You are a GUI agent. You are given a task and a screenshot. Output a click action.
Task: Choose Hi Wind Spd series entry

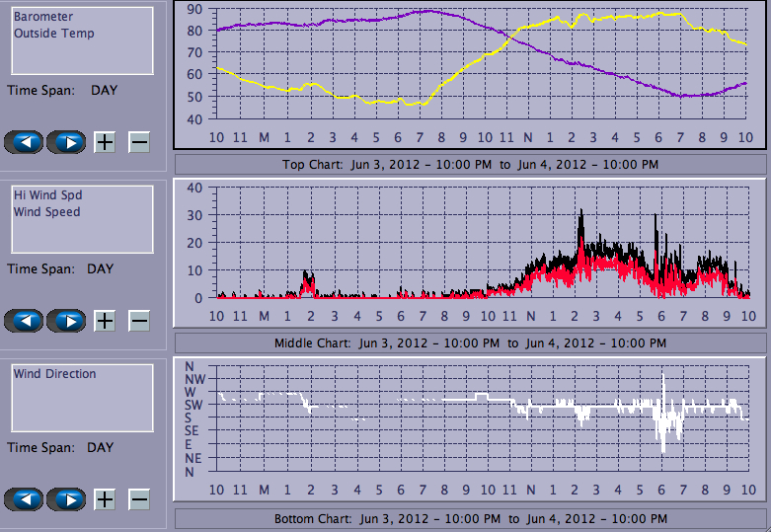pos(47,195)
